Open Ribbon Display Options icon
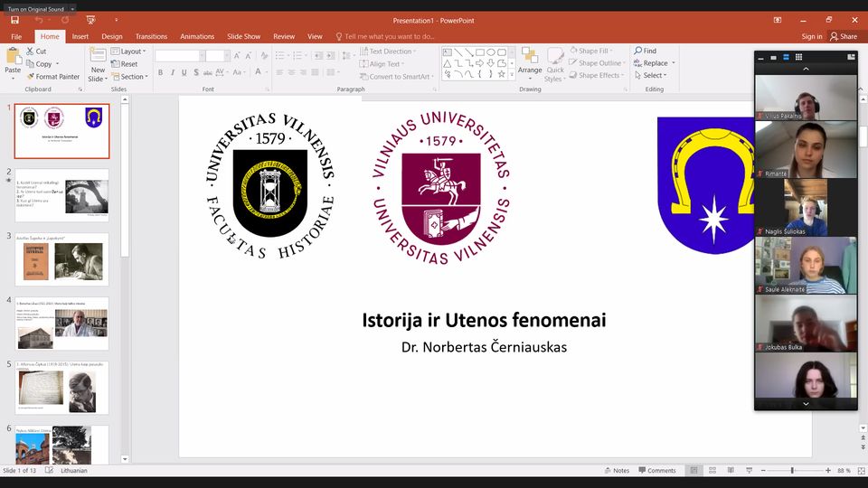This screenshot has height=488, width=868. point(778,20)
